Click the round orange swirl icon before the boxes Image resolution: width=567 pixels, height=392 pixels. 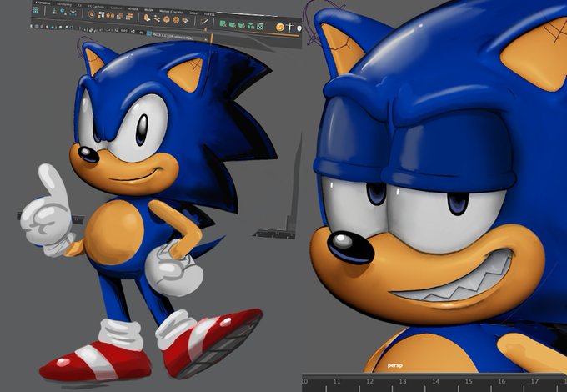pos(92,13)
